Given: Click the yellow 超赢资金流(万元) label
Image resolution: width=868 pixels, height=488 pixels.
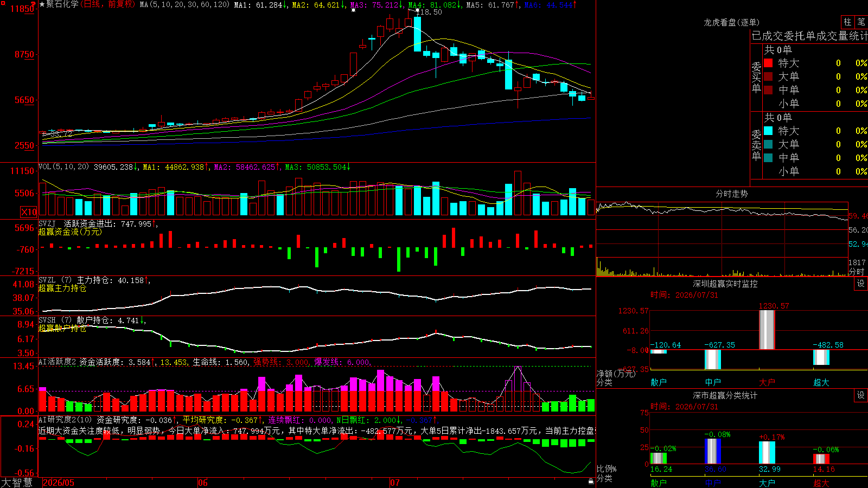Looking at the screenshot, I should [70, 232].
